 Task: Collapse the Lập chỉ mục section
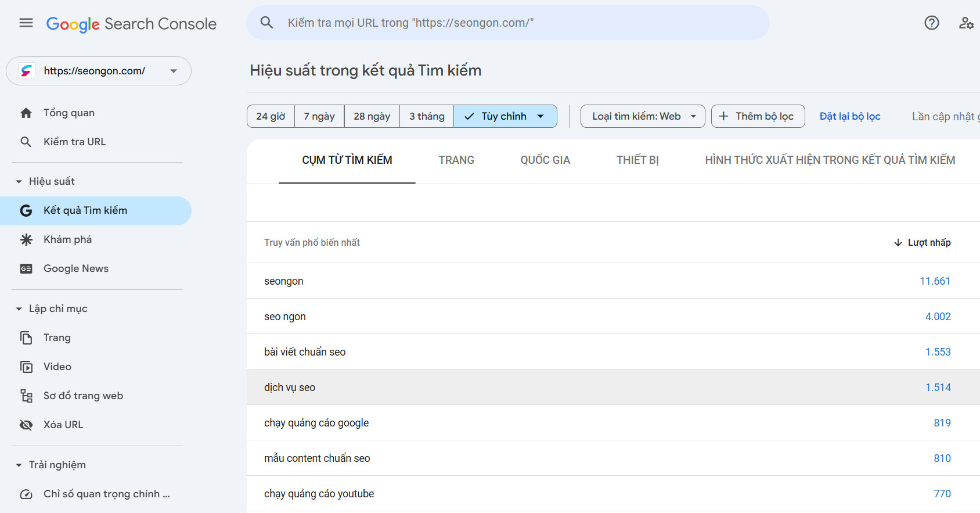pyautogui.click(x=19, y=308)
